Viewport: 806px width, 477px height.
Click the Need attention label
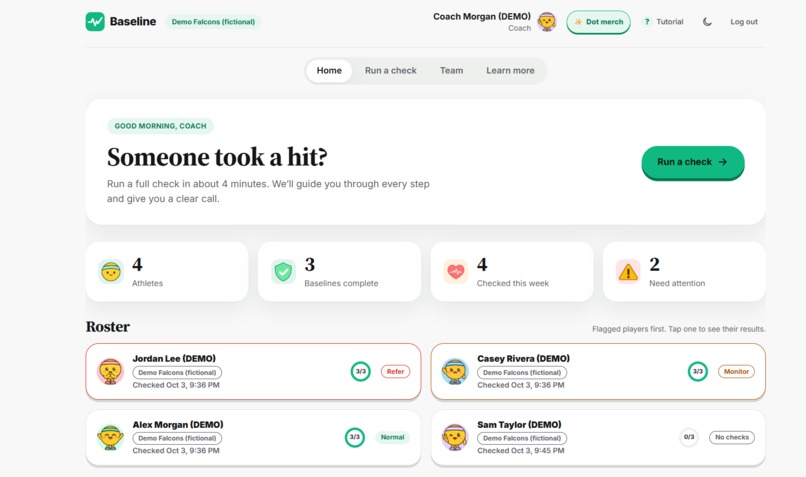[677, 283]
